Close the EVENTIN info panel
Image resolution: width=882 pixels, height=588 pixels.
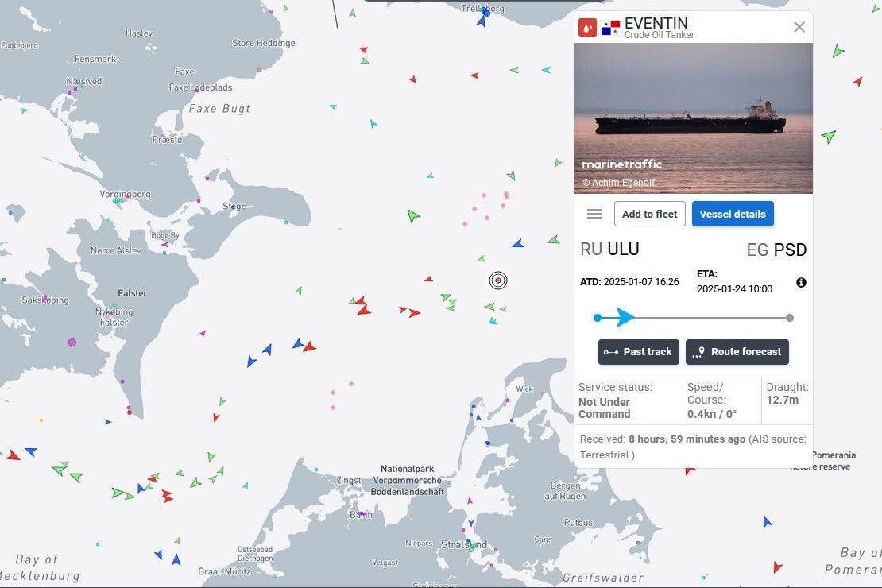tap(799, 26)
